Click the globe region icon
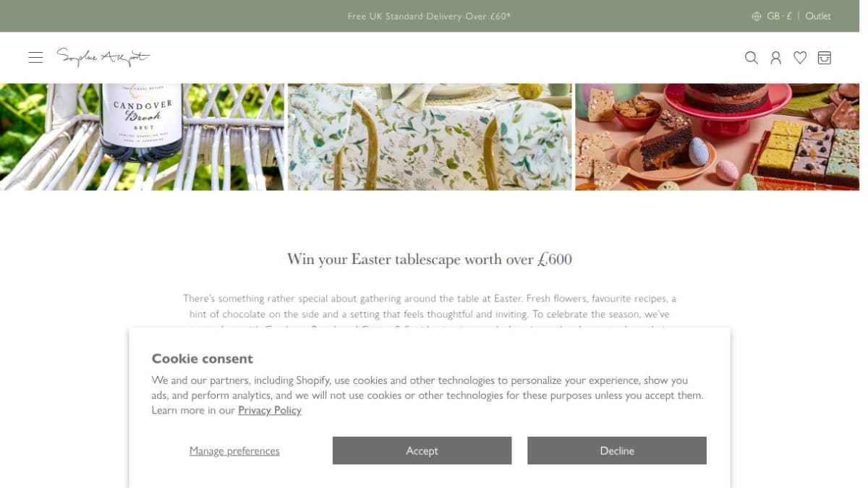 pos(757,16)
